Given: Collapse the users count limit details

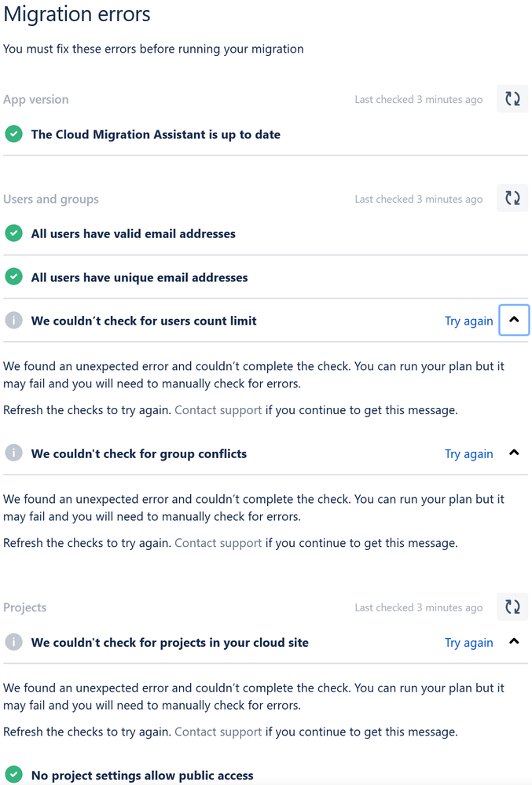Looking at the screenshot, I should tap(514, 321).
